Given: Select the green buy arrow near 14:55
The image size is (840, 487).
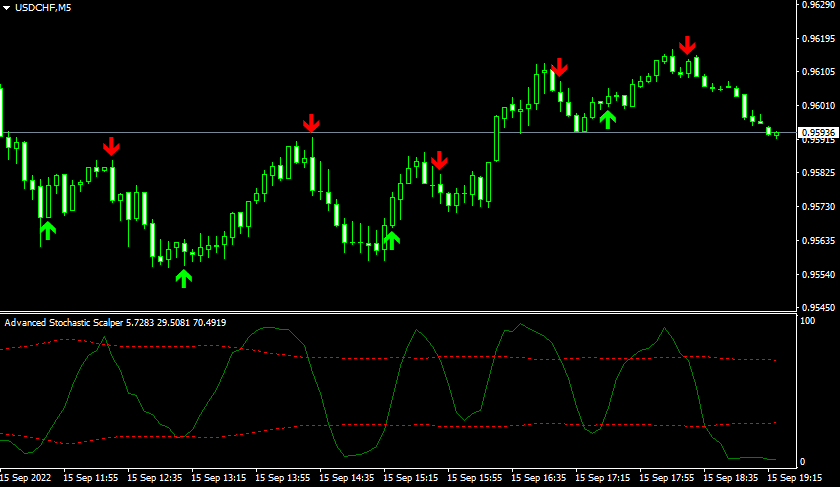Looking at the screenshot, I should pos(391,238).
